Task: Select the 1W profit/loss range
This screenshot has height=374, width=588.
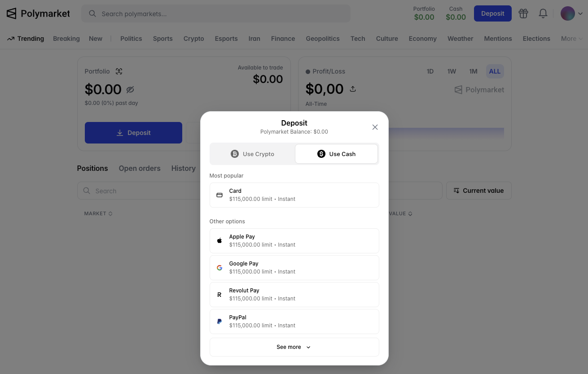Action: point(452,71)
